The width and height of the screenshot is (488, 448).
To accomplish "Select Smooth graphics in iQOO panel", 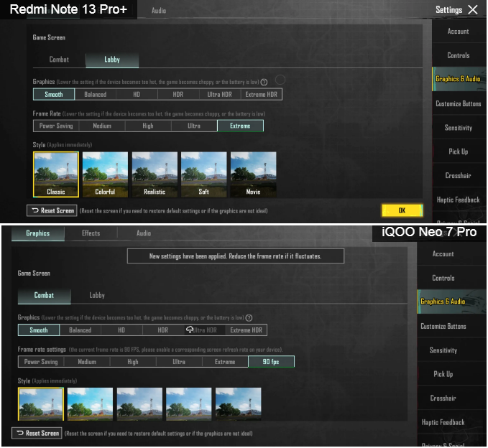I will (39, 330).
